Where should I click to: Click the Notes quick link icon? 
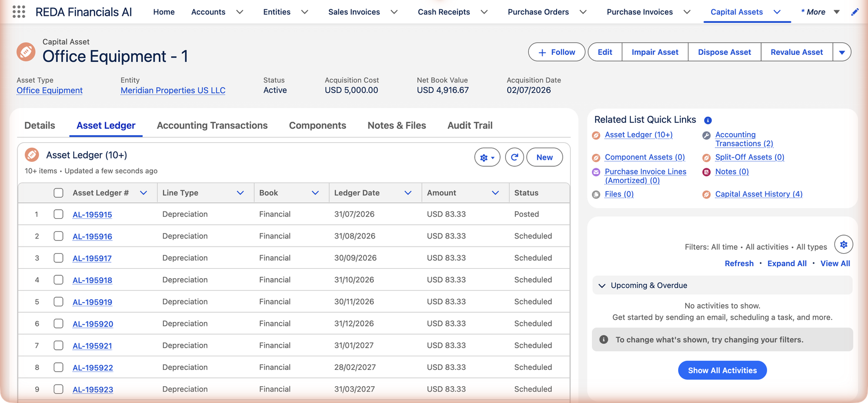(706, 172)
